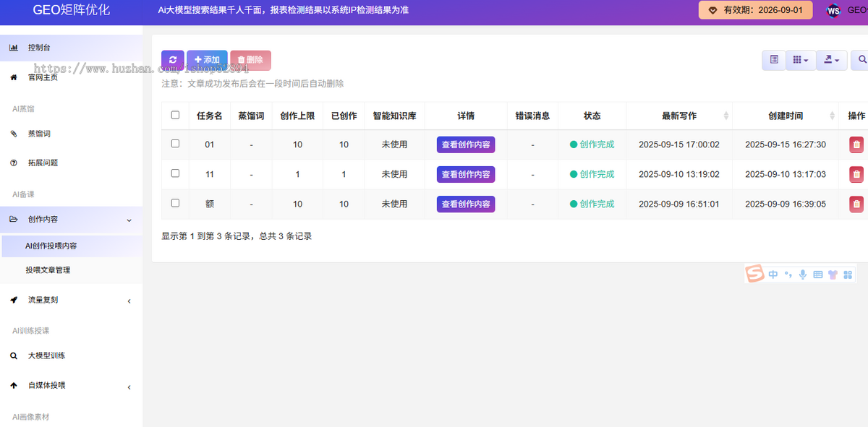
Task: Check the checkbox for task 01
Action: pyautogui.click(x=175, y=144)
